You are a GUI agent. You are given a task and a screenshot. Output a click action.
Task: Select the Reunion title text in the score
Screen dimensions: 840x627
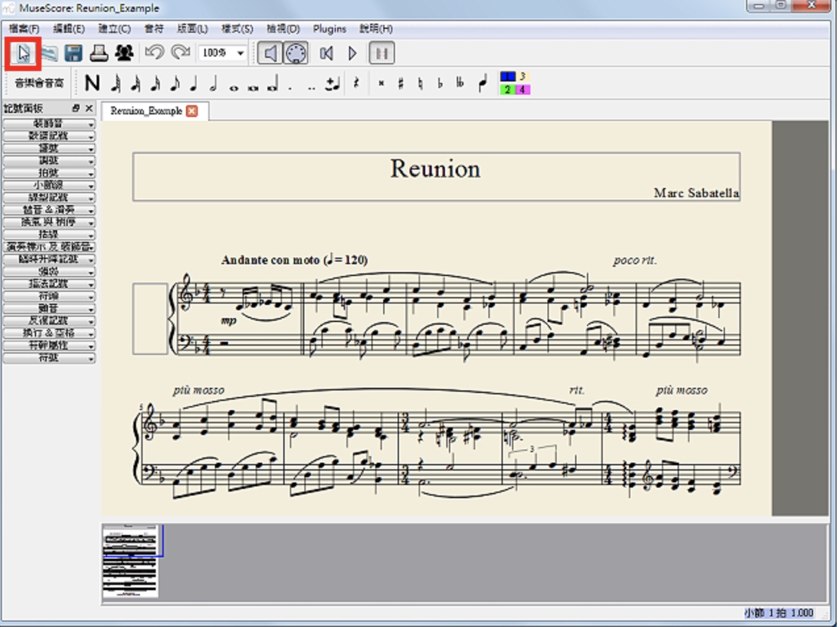(436, 169)
